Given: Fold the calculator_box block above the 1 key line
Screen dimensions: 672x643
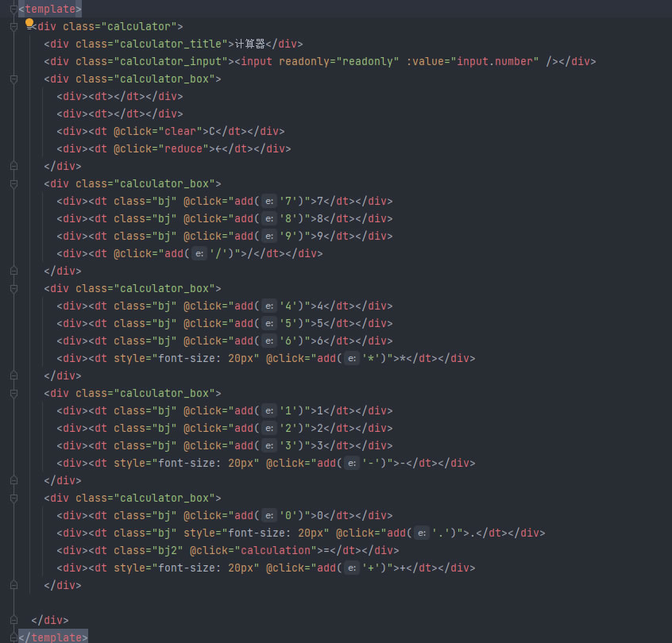Looking at the screenshot, I should 14,393.
